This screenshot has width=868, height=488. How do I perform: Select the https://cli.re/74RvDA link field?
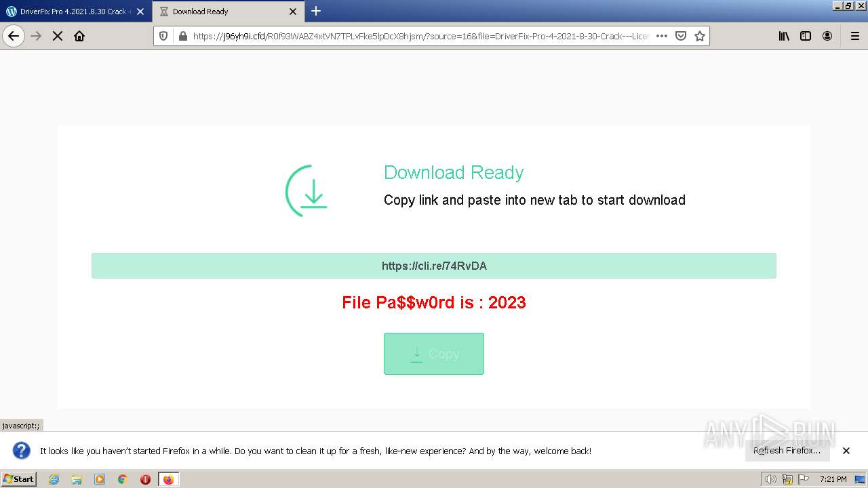pos(434,266)
